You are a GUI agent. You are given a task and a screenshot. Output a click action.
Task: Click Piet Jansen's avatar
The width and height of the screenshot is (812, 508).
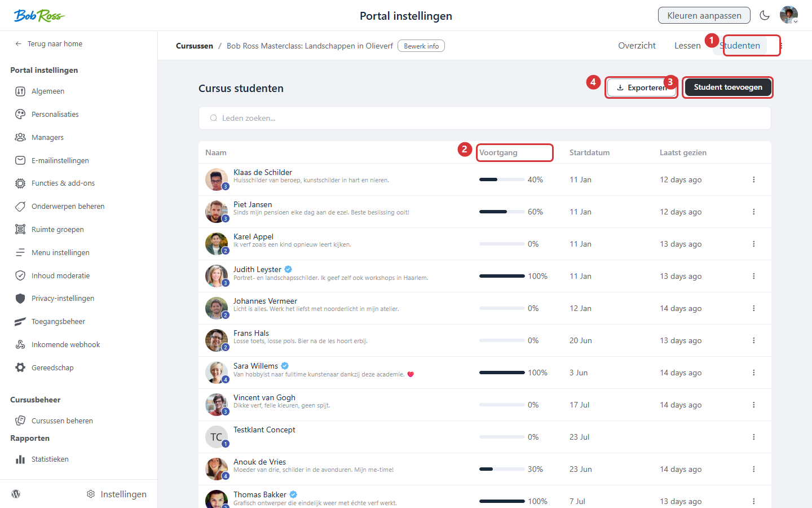[217, 212]
